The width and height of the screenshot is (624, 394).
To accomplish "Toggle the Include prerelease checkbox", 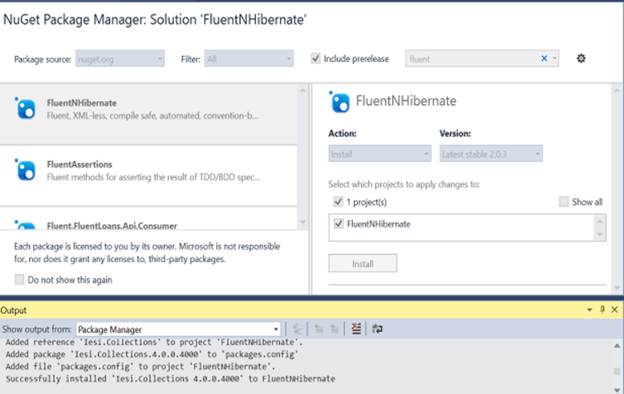I will coord(315,59).
